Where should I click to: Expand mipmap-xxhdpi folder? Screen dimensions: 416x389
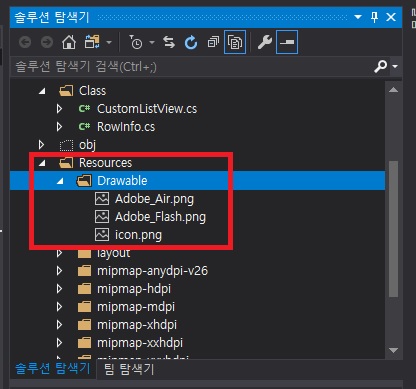(59, 343)
